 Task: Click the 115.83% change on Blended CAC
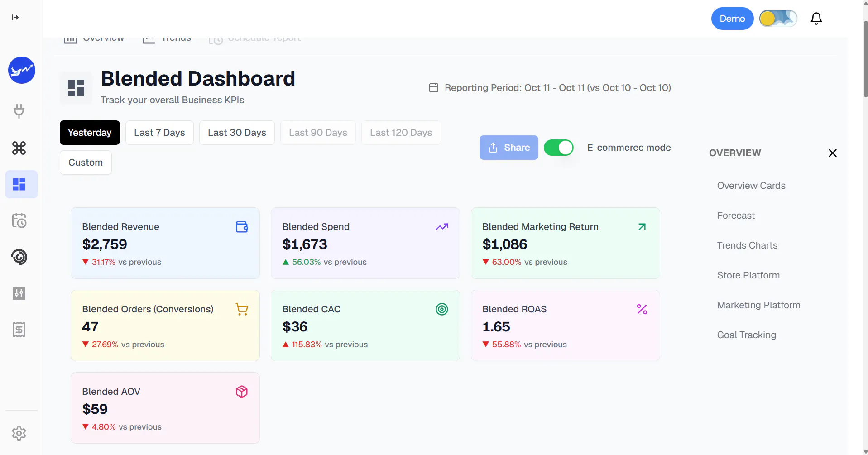[307, 345]
